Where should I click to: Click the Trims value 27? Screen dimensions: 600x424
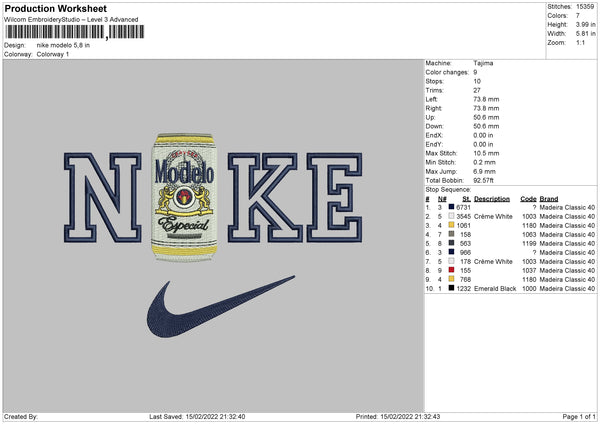(x=477, y=90)
